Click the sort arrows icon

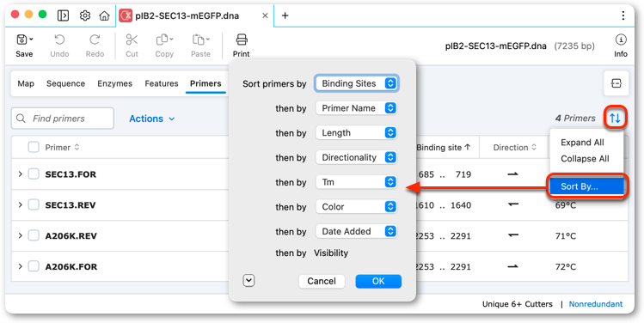pos(615,119)
